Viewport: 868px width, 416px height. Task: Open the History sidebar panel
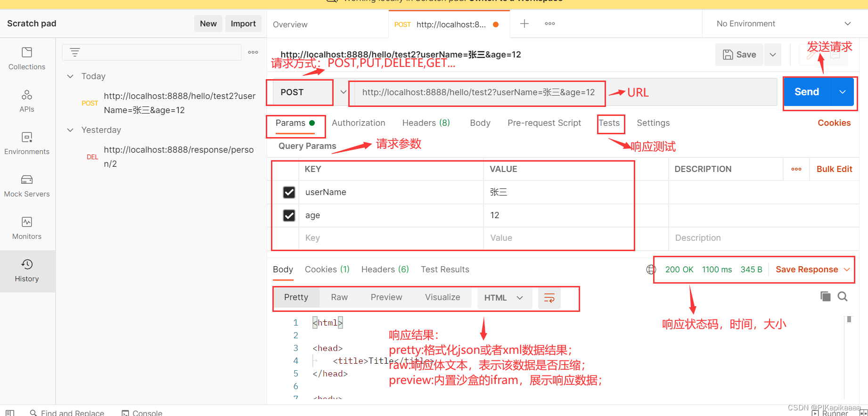(27, 271)
